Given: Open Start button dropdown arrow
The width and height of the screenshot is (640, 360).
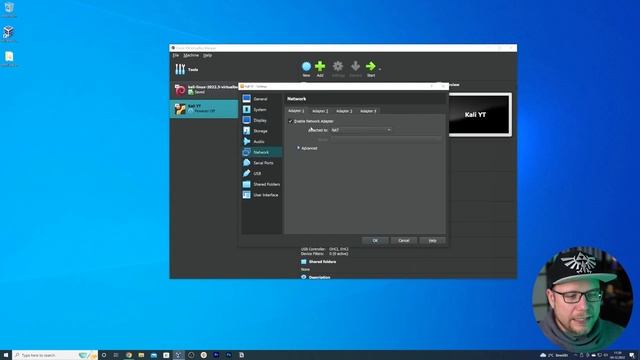Looking at the screenshot, I should pyautogui.click(x=380, y=69).
